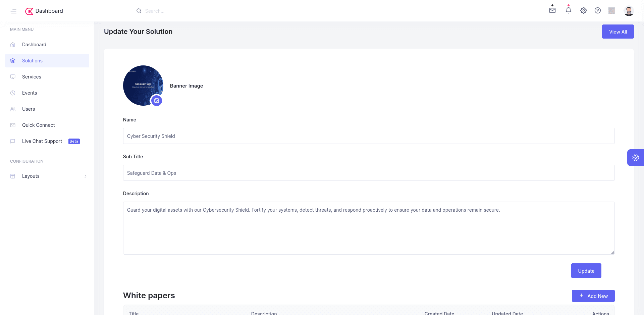Open Dashboard in the main menu
Image resolution: width=644 pixels, height=315 pixels.
(x=34, y=45)
